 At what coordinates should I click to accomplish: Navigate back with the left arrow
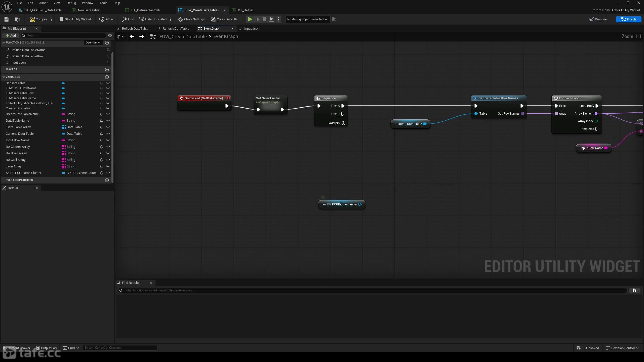pos(132,37)
